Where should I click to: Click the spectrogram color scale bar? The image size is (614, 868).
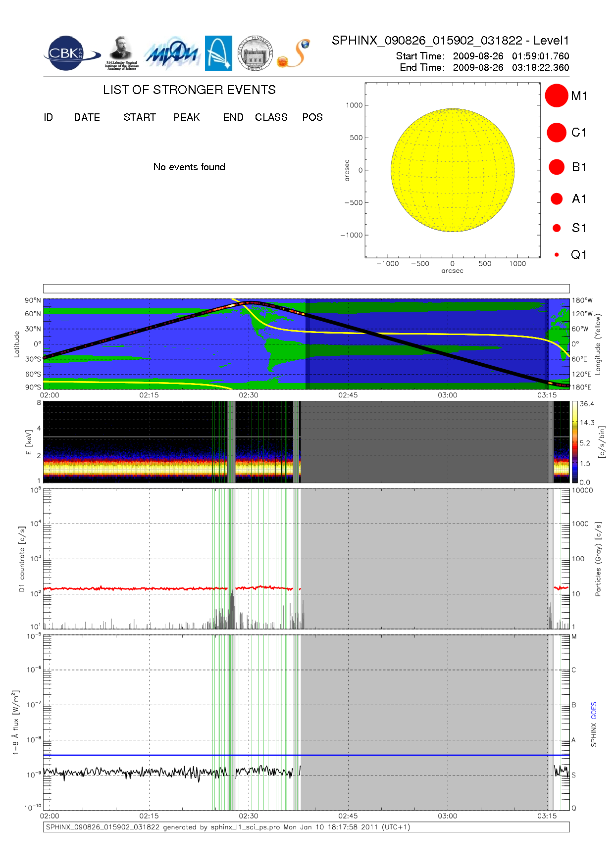coord(574,442)
